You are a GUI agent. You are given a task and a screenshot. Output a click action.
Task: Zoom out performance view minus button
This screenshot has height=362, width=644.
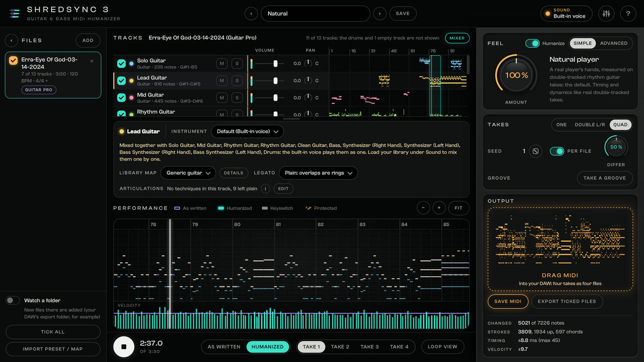coord(423,208)
